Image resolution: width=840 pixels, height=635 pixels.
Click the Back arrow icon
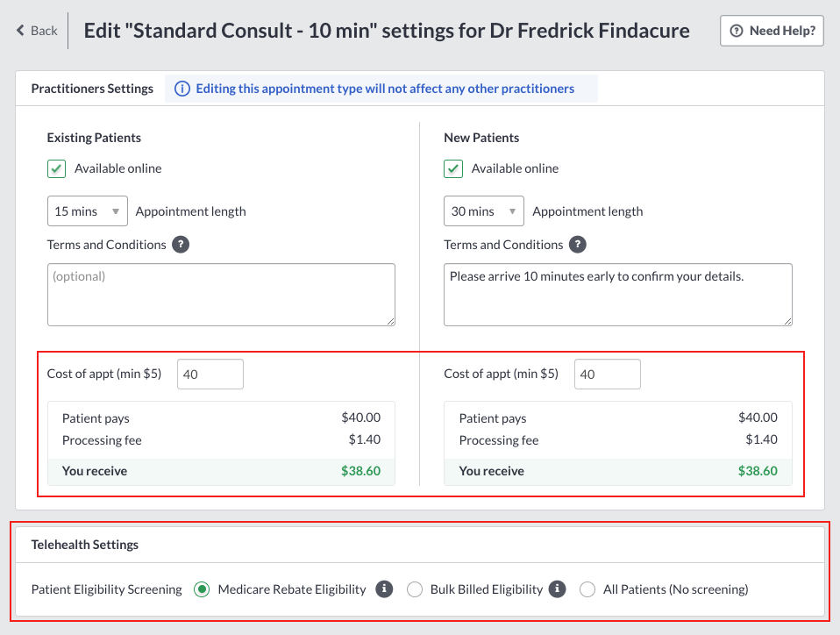(20, 31)
